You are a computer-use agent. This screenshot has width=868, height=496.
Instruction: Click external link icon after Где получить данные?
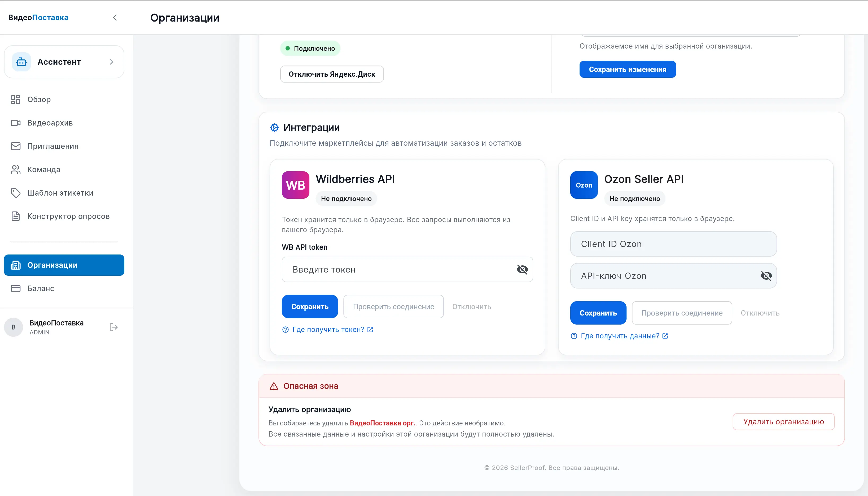(665, 336)
